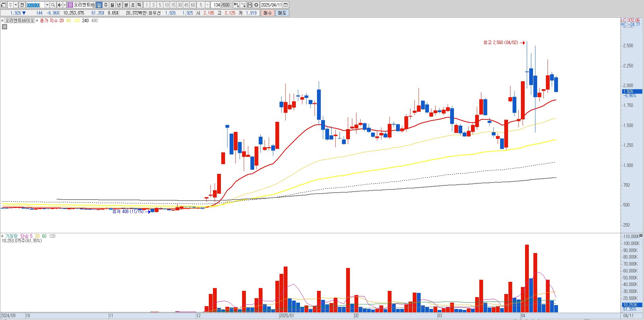Select minute 분 chart period
Screen dimensions: 644x320
(126, 5)
